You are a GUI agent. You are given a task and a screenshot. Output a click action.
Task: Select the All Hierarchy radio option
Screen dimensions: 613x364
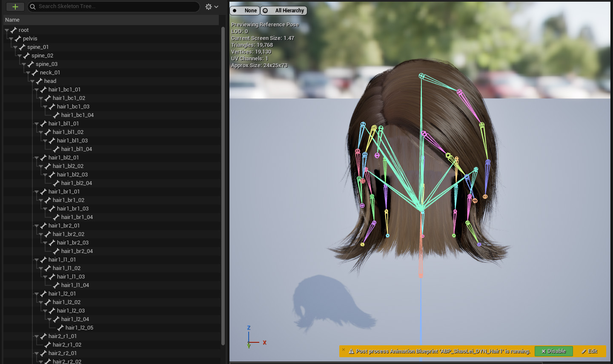click(x=284, y=11)
